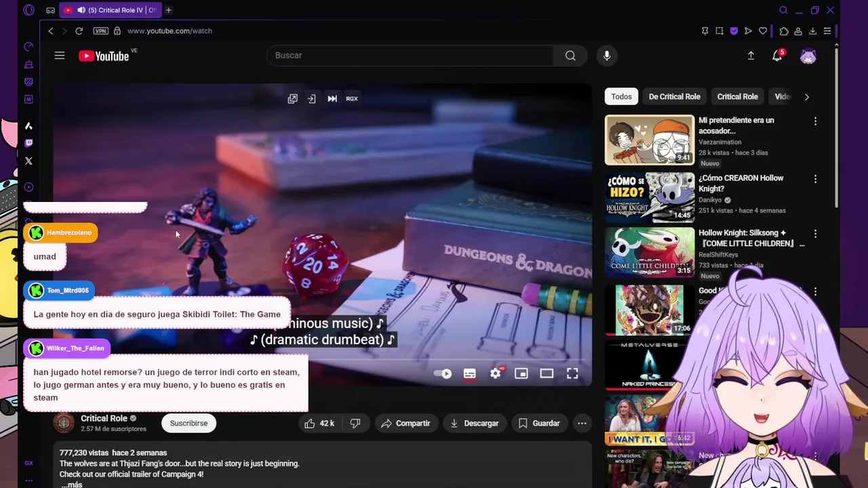Add page to bookmarks heart icon
This screenshot has height=488, width=868.
click(x=763, y=31)
